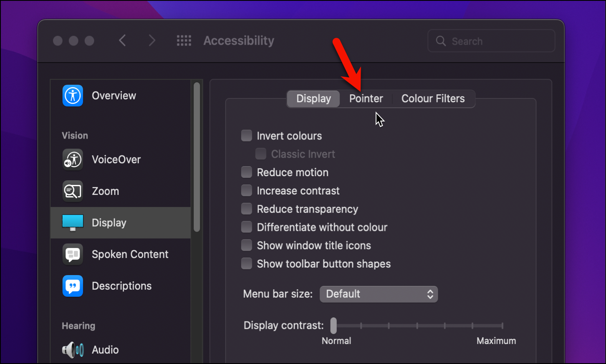Open the Overview accessibility icon

(x=73, y=96)
